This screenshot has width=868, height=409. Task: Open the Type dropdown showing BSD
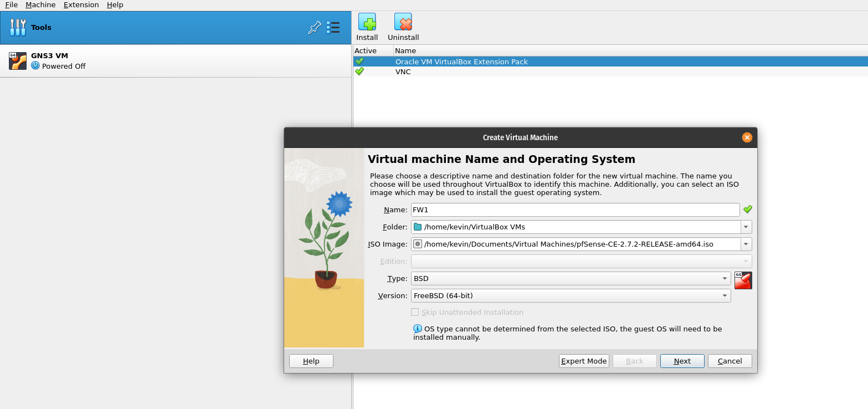click(x=571, y=278)
